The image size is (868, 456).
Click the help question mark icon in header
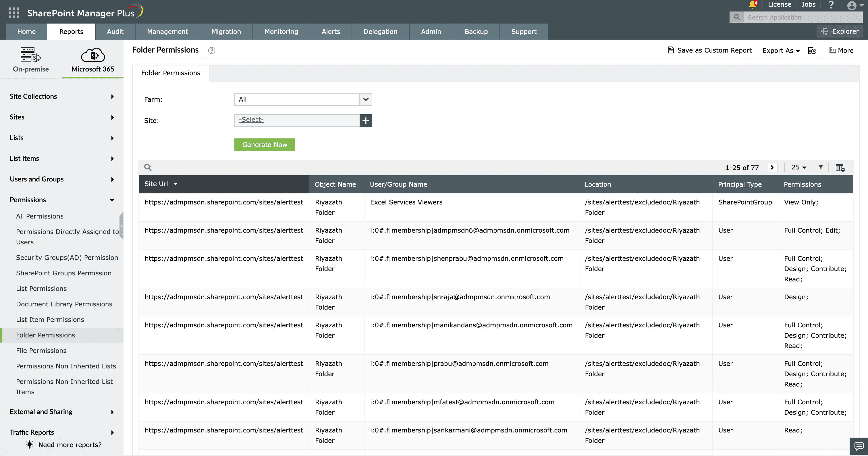pyautogui.click(x=831, y=5)
